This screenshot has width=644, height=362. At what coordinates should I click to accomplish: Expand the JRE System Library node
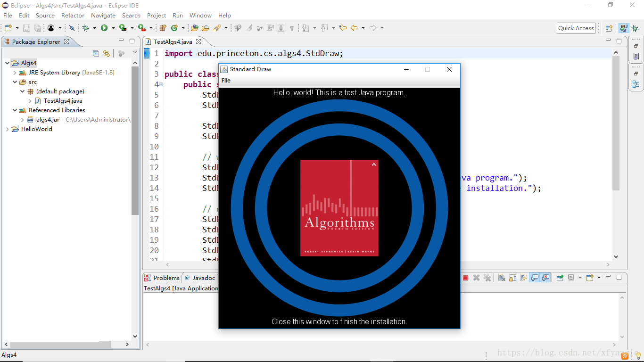pos(15,73)
